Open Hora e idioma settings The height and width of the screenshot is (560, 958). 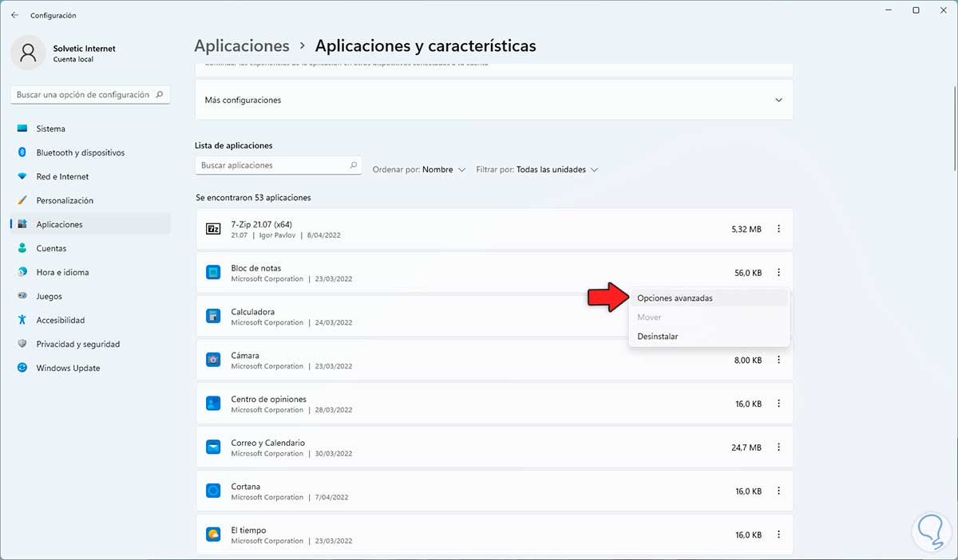click(x=90, y=272)
